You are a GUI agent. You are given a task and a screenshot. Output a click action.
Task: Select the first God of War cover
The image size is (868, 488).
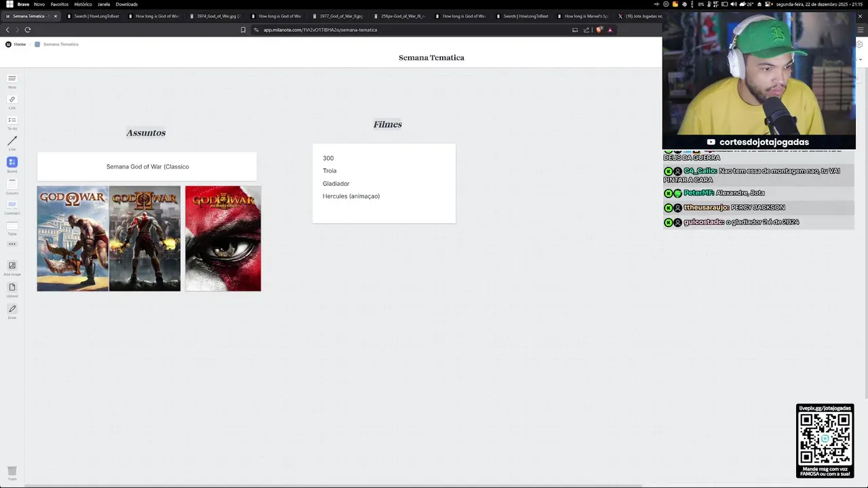click(73, 239)
